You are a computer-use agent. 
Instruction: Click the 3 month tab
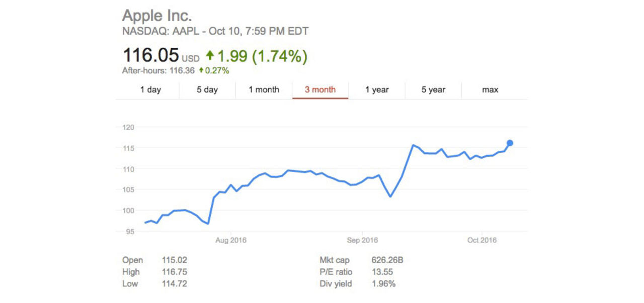point(320,90)
